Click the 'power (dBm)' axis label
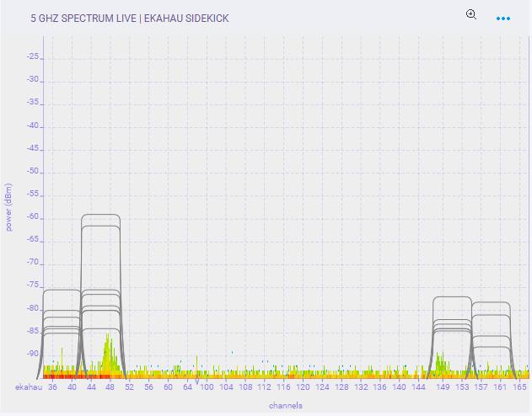 [x=8, y=207]
